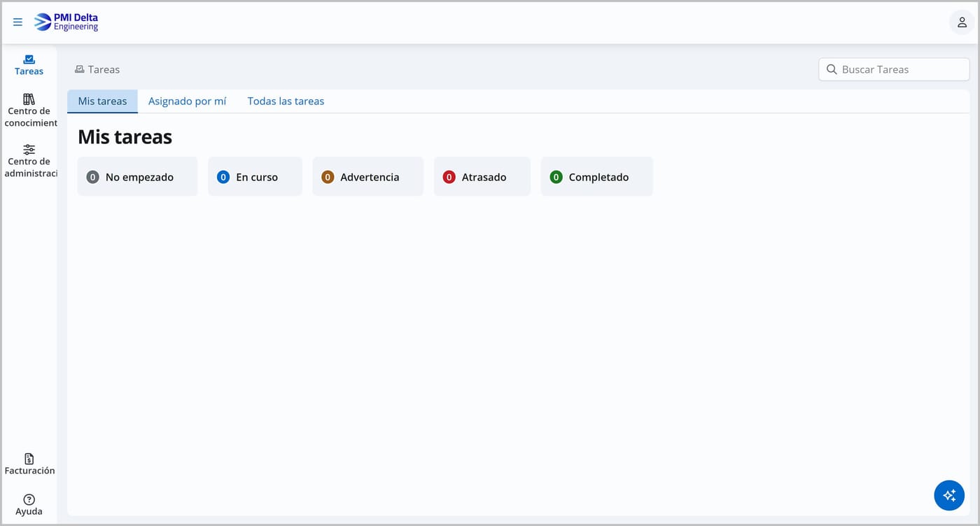Open Ayuda help section
Image resolution: width=980 pixels, height=526 pixels.
coord(29,505)
